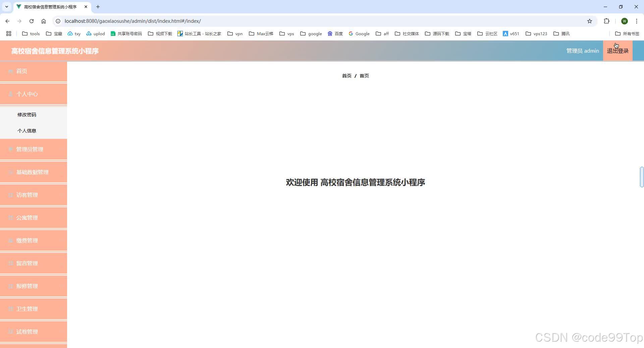Expand the 报修管理 sidebar menu
Viewport: 644px width, 348px height.
(34, 286)
